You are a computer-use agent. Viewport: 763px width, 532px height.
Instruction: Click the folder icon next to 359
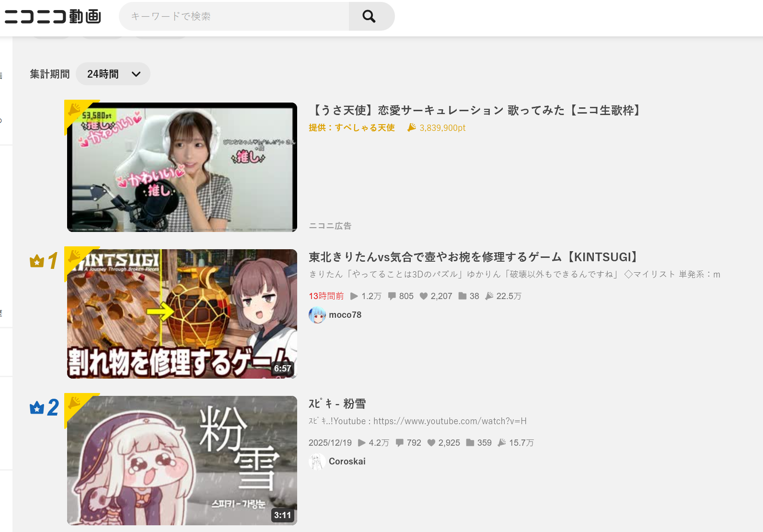470,443
